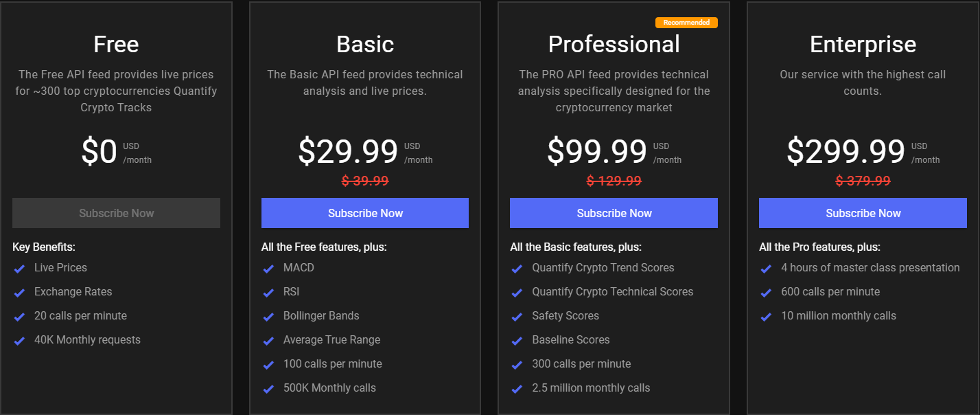Click checkmark beside Quantify Crypto Trend Scores
Screen dimensions: 980x415
click(x=517, y=269)
